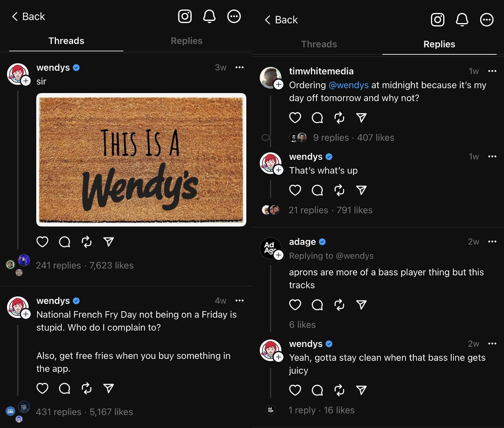Follow adage using the avatar plus badge
Viewport: 504px width, 428px height.
[x=278, y=255]
